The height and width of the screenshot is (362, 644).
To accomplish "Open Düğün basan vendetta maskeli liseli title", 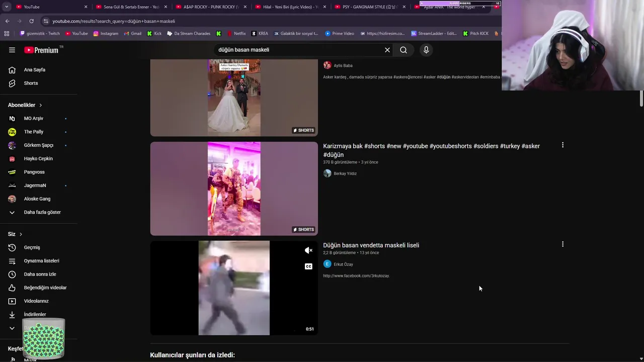I will [x=371, y=245].
